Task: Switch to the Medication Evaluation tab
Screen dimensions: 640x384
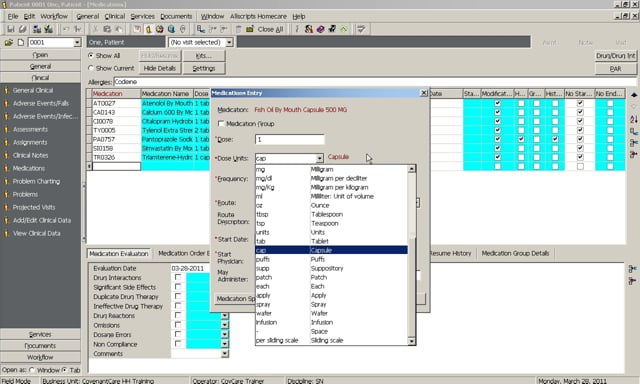Action: coord(119,253)
